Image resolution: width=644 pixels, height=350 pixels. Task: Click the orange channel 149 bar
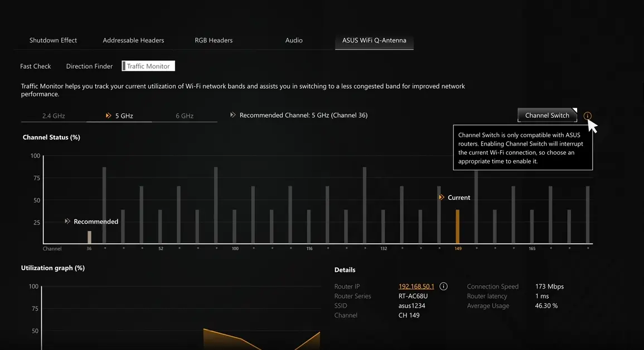click(458, 227)
